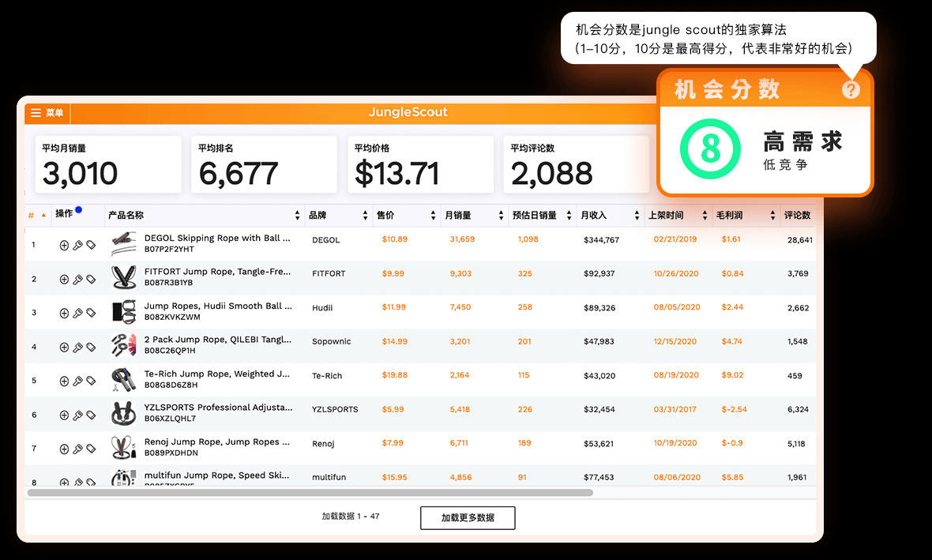
Task: Click the green 8 score circle
Action: click(710, 148)
